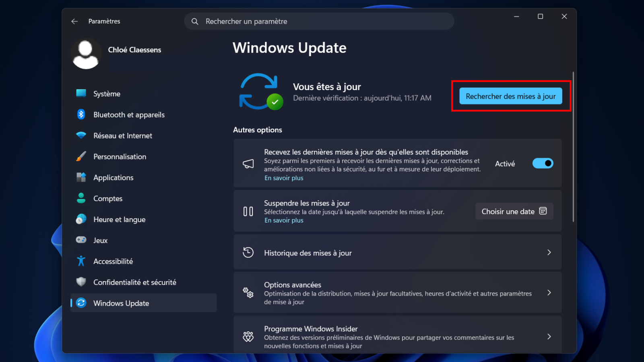Click the Bluetooth icon in sidebar
644x362 pixels.
(81, 114)
